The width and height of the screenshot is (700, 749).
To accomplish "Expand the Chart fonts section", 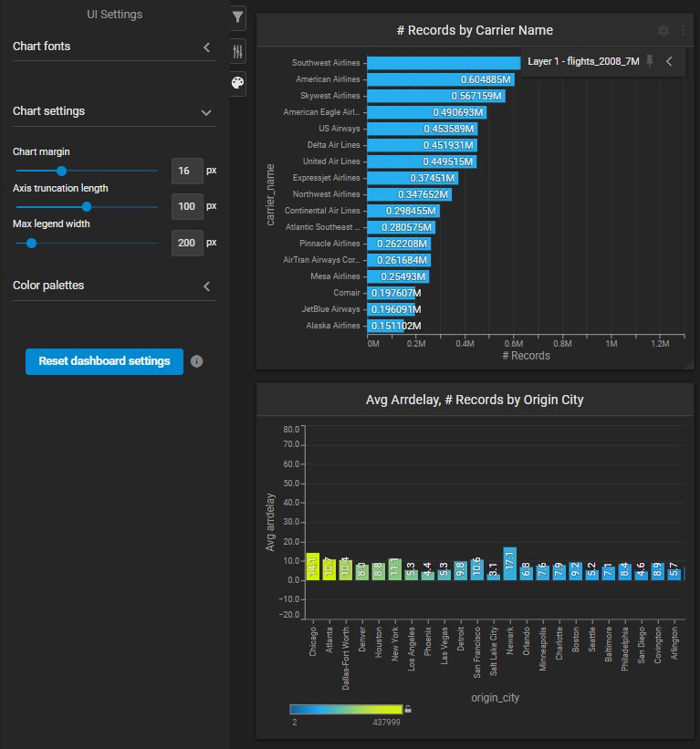I will (206, 47).
